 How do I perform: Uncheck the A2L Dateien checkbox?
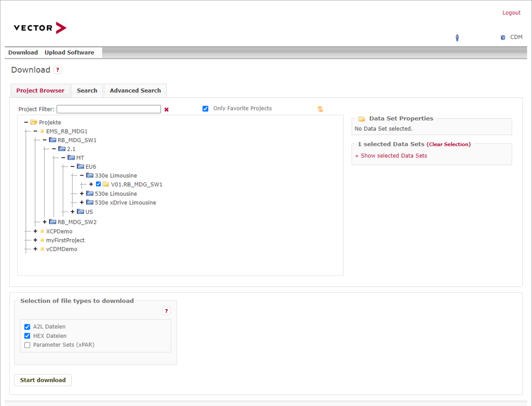[27, 327]
